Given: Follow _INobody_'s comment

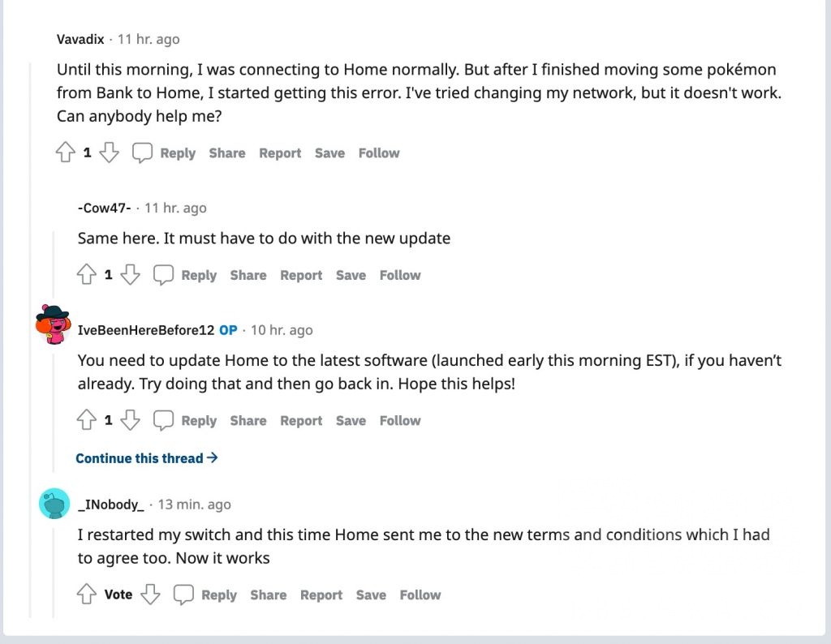Looking at the screenshot, I should [x=420, y=595].
